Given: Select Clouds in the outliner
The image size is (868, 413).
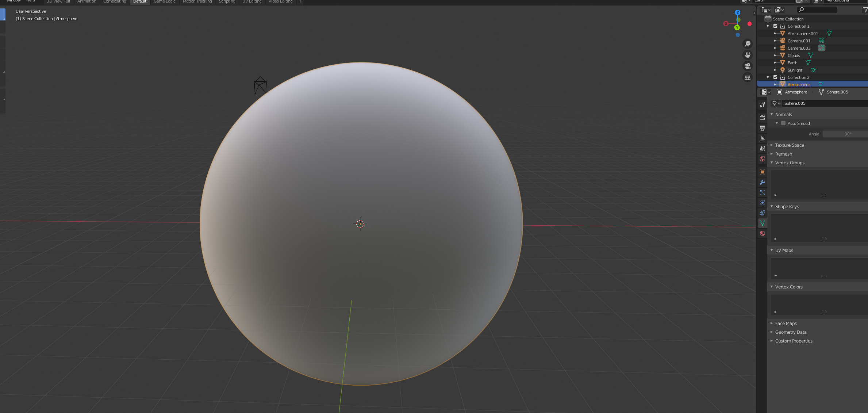Looking at the screenshot, I should pos(794,56).
